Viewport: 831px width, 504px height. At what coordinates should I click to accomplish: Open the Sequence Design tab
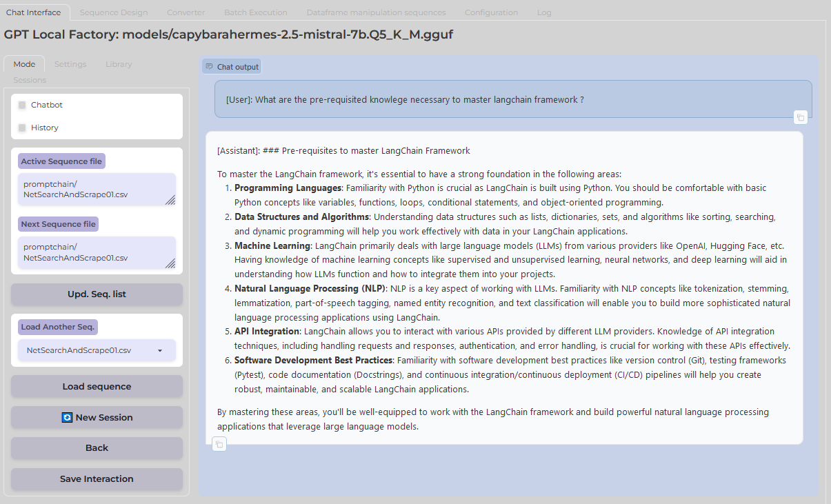114,12
